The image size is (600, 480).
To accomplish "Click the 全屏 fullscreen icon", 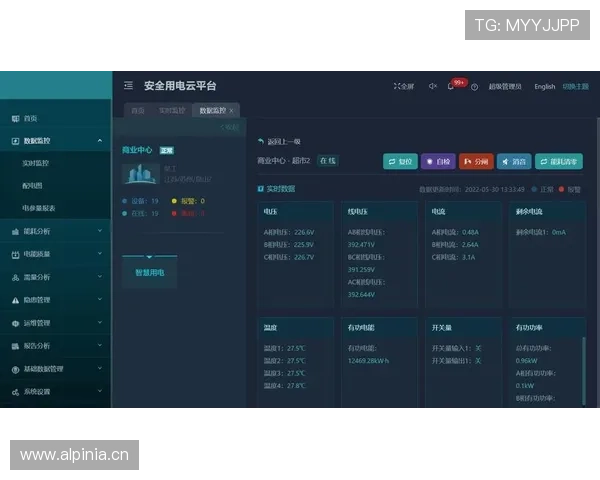I will coord(397,86).
